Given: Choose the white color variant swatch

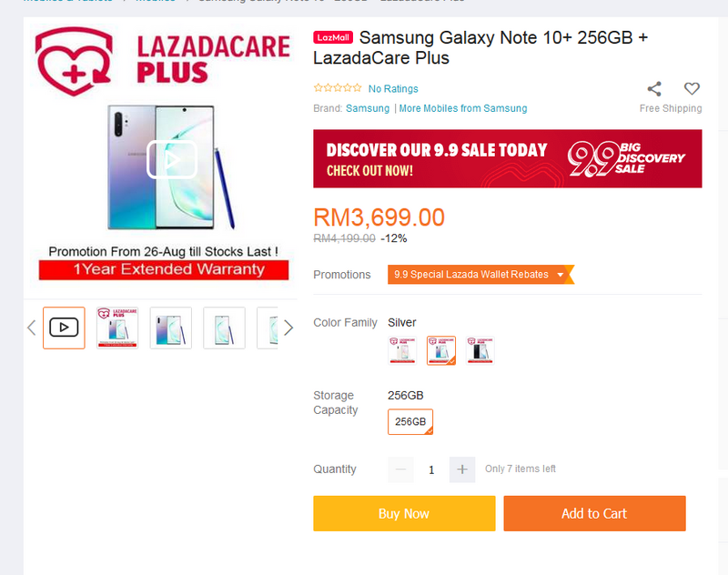Looking at the screenshot, I should pos(402,350).
